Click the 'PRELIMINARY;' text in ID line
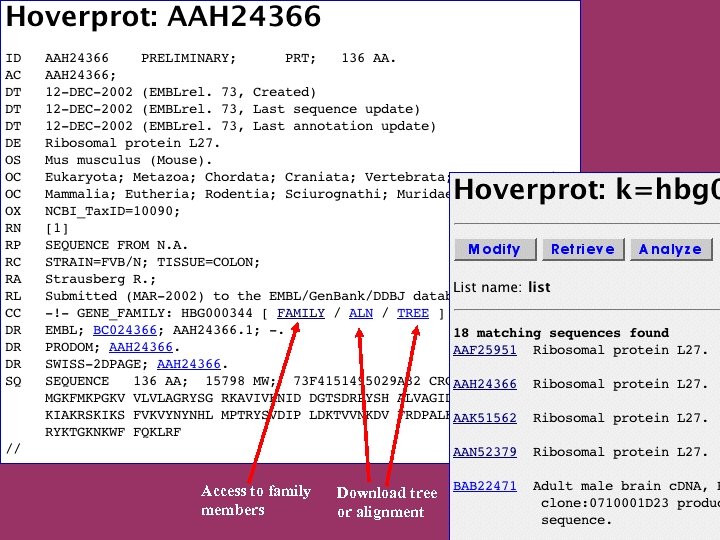Image resolution: width=720 pixels, height=540 pixels. (x=188, y=58)
